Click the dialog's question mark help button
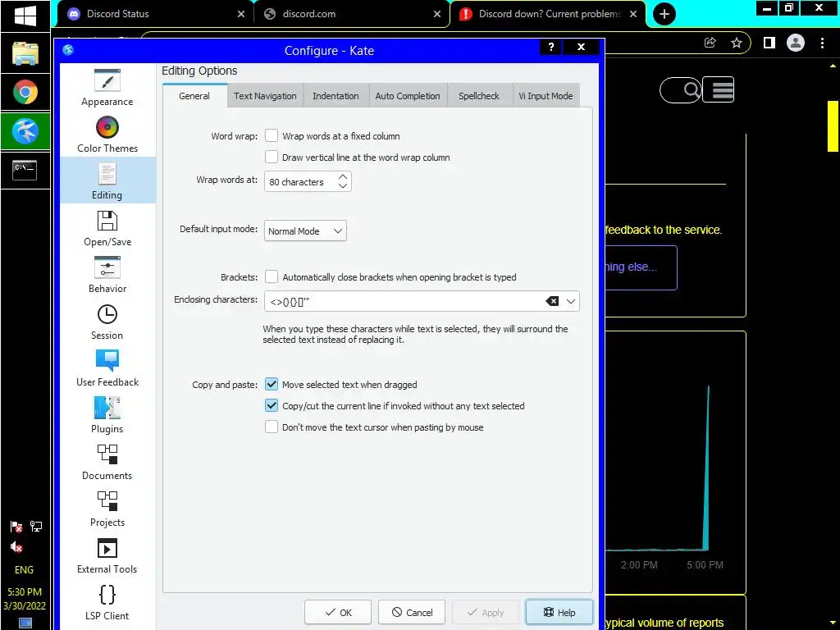The width and height of the screenshot is (840, 630). pyautogui.click(x=550, y=47)
